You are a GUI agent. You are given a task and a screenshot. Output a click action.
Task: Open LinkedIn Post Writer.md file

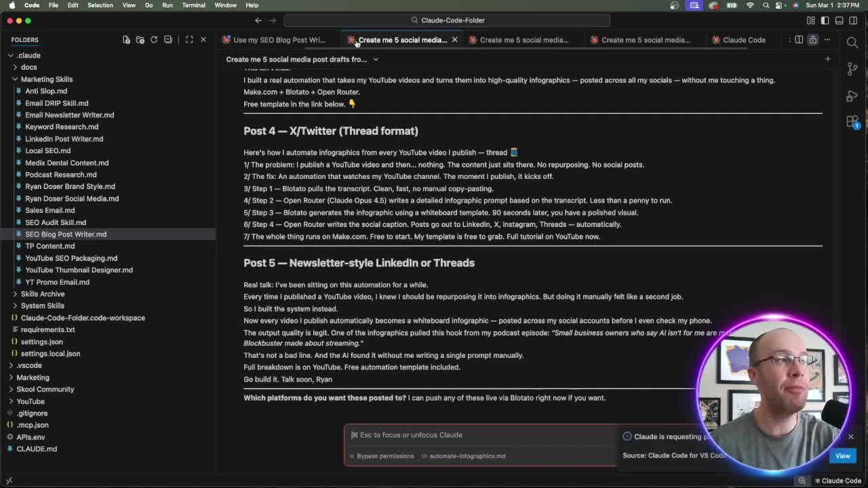(64, 139)
